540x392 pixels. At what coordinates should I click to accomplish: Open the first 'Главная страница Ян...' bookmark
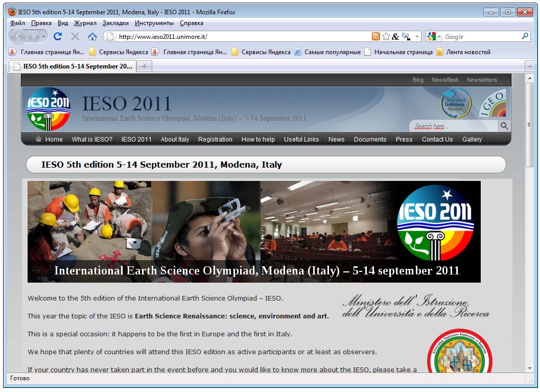pyautogui.click(x=46, y=52)
